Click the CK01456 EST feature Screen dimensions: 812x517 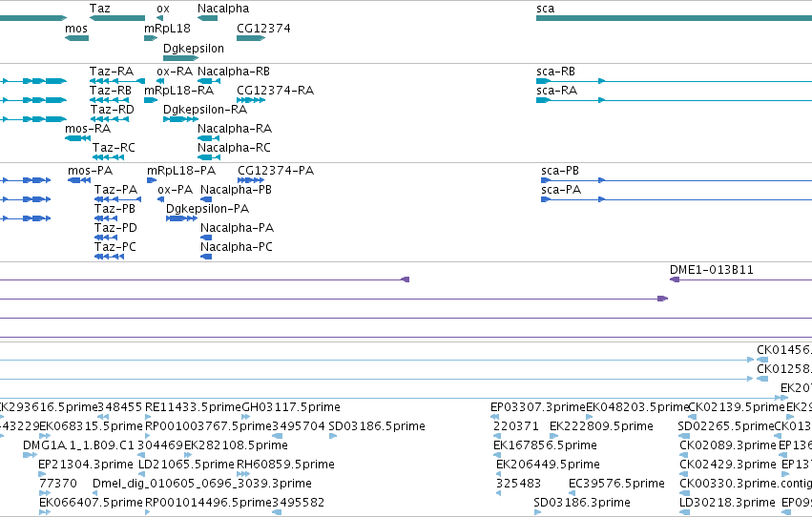(762, 360)
